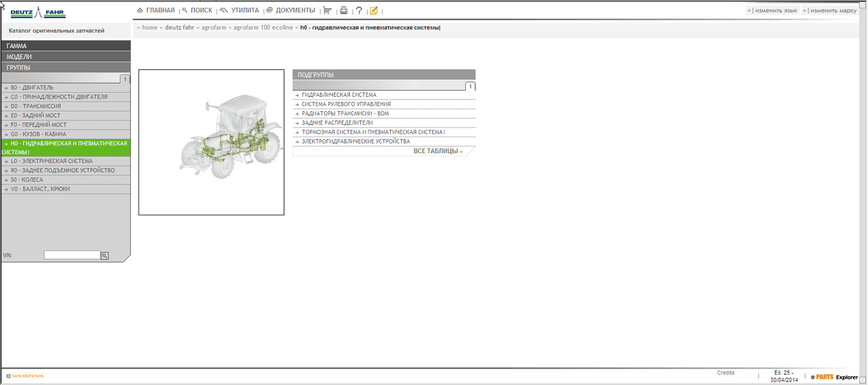This screenshot has width=868, height=385.
Task: Open help via question mark icon
Action: [359, 10]
